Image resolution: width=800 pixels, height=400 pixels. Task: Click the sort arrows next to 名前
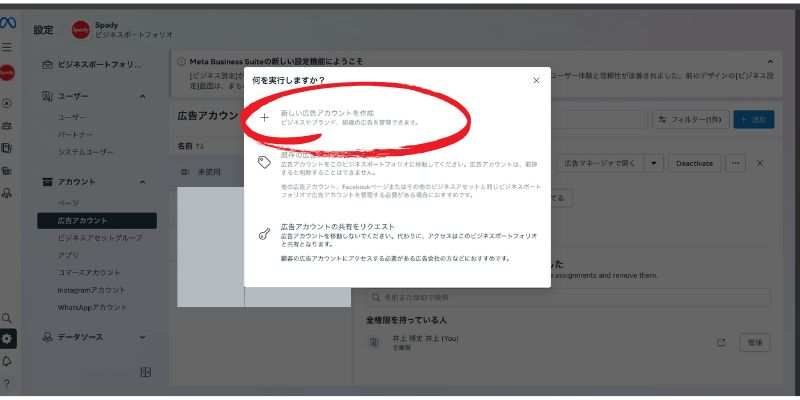[x=200, y=146]
